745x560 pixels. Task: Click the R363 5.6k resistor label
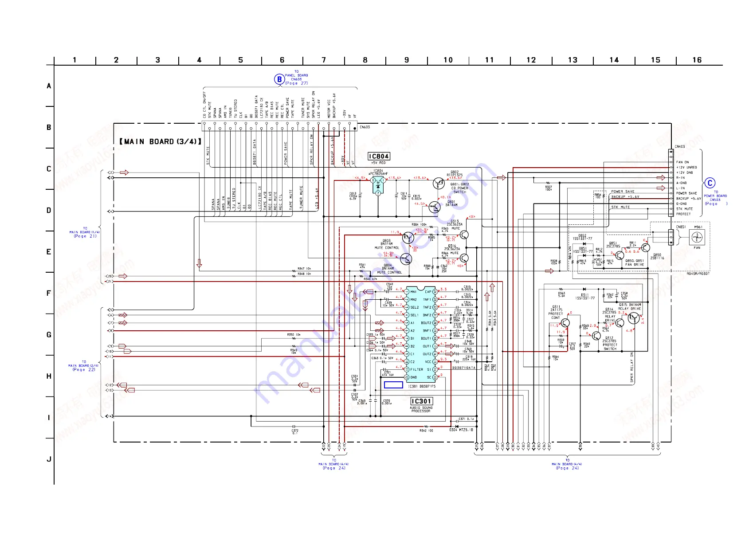(561, 294)
